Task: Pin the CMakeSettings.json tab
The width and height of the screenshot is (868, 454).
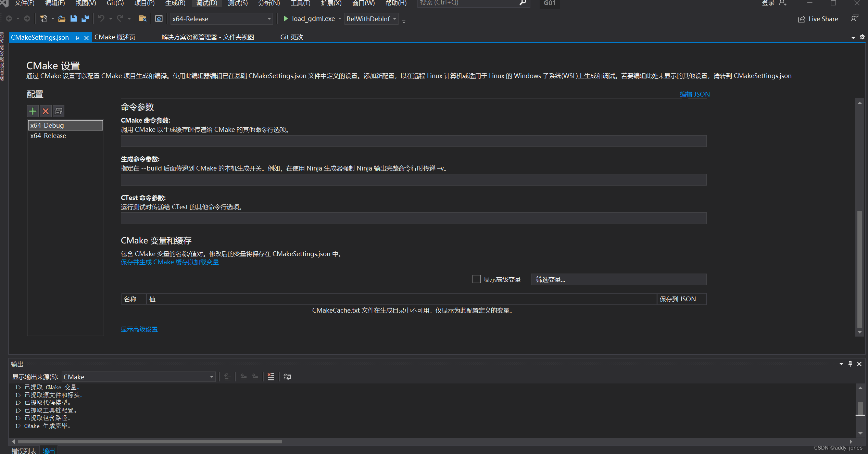Action: click(x=77, y=37)
